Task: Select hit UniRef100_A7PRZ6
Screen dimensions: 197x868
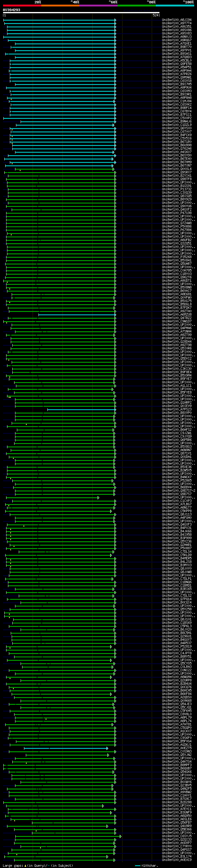Action: [x=177, y=74]
